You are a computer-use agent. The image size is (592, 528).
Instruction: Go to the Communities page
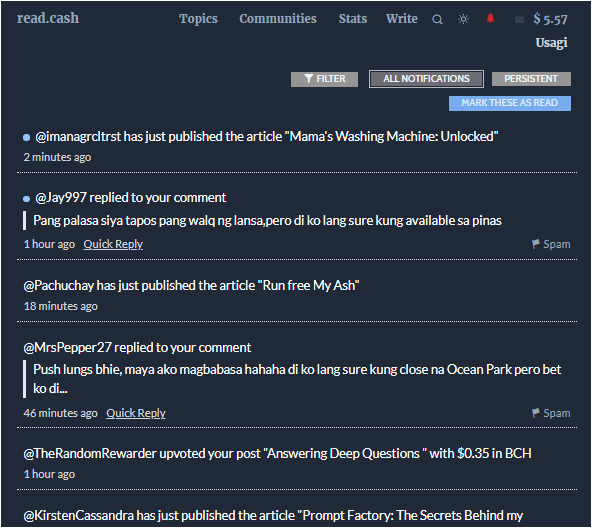(278, 19)
